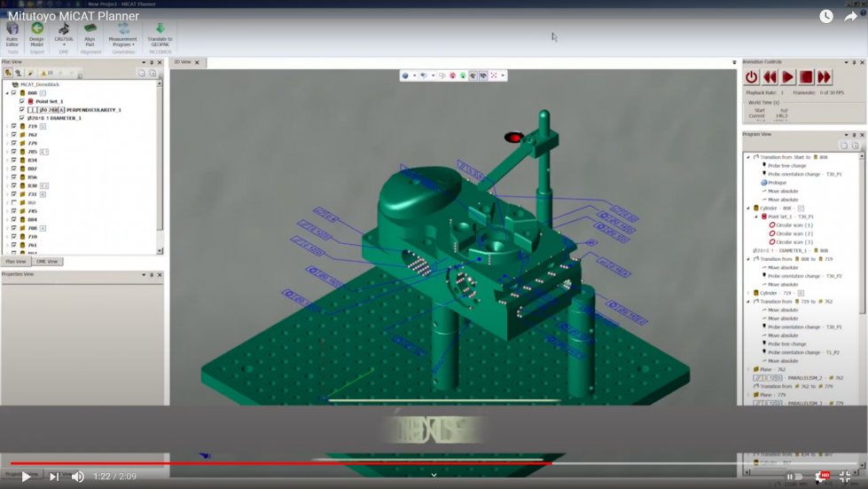Uncheck PERPENDICULARITY_1 checkbox

click(22, 110)
